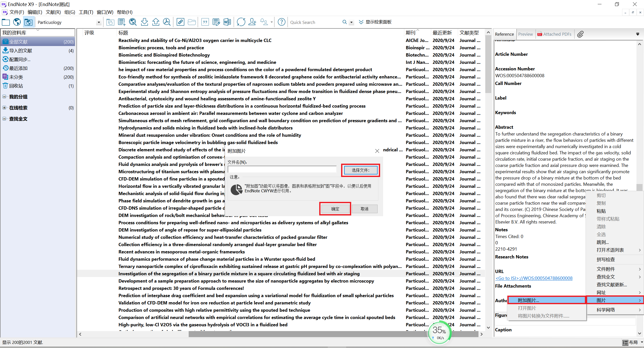Select Integrated Library & Online Search Mode icon
Viewport: 644px width, 362px height.
coord(28,22)
